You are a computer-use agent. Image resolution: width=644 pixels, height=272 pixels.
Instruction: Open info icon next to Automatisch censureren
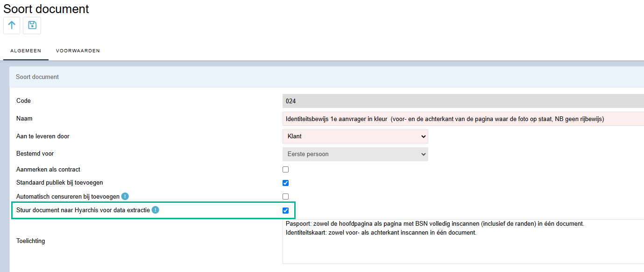pos(125,197)
